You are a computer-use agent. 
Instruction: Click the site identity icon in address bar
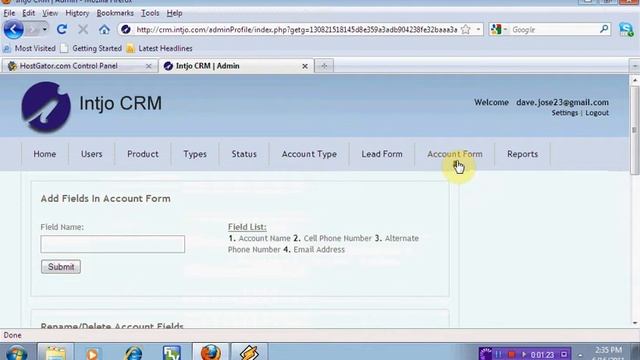point(126,29)
